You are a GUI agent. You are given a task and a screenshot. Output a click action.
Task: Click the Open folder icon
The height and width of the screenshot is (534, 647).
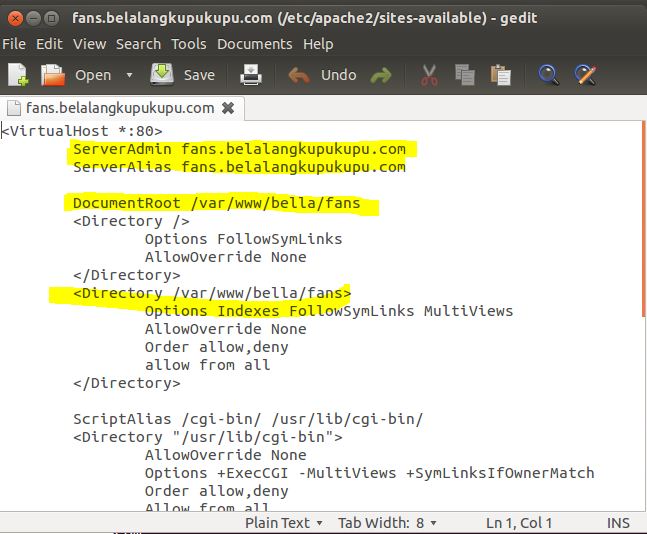coord(53,75)
